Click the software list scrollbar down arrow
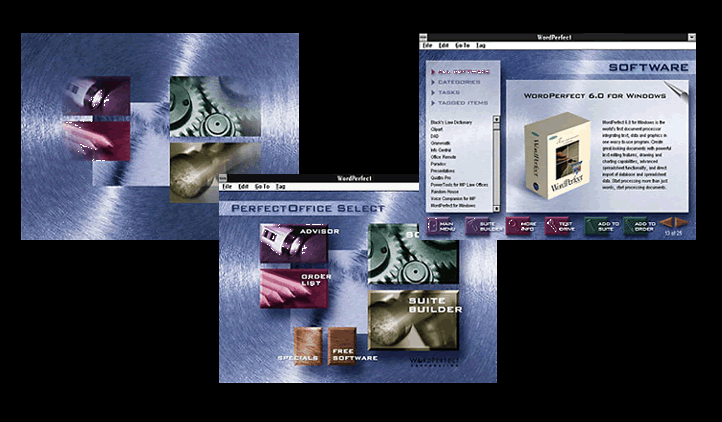The height and width of the screenshot is (422, 722). pyautogui.click(x=498, y=205)
